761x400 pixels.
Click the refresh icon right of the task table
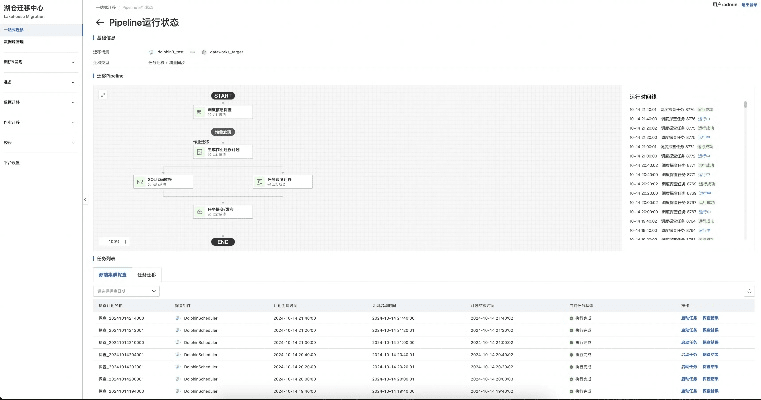[749, 291]
